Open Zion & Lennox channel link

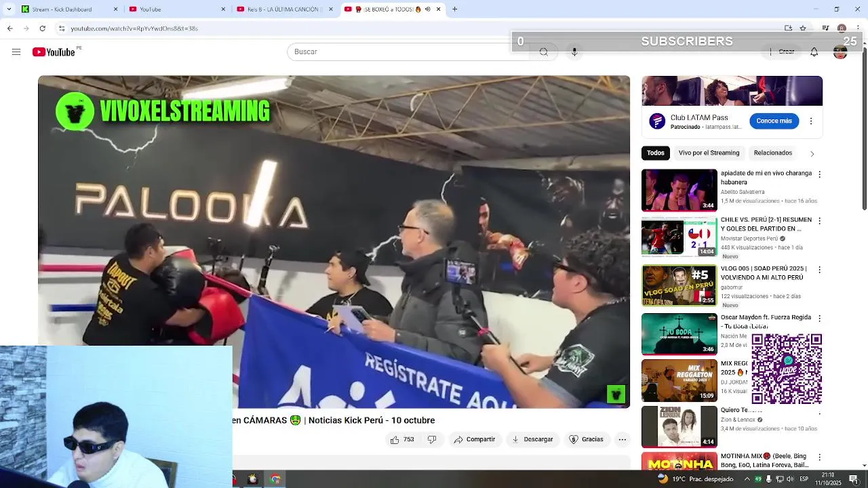(738, 420)
